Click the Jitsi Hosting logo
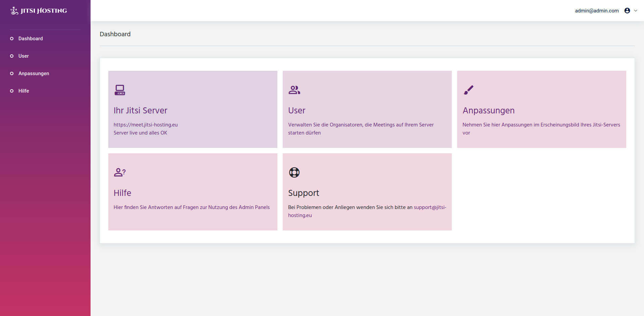Screen dimensions: 644x316 coord(39,11)
